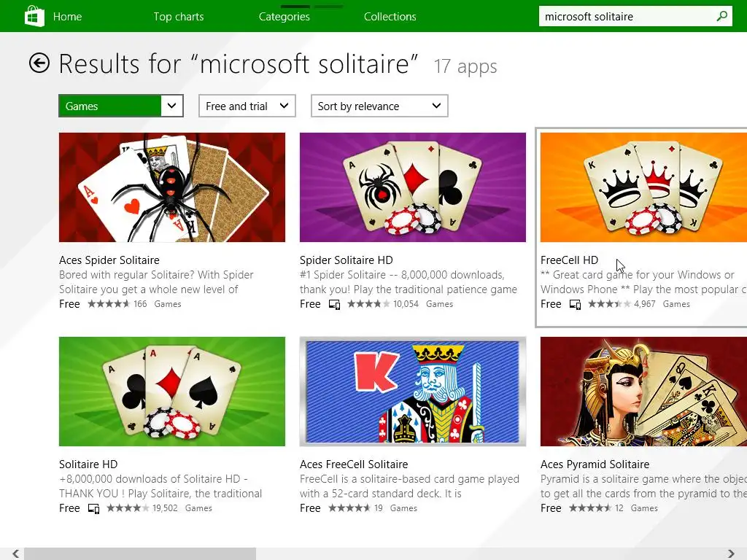Go back using the circled arrow

point(39,63)
